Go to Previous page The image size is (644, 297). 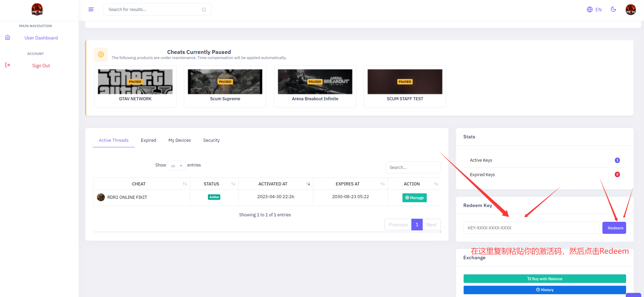pyautogui.click(x=398, y=225)
